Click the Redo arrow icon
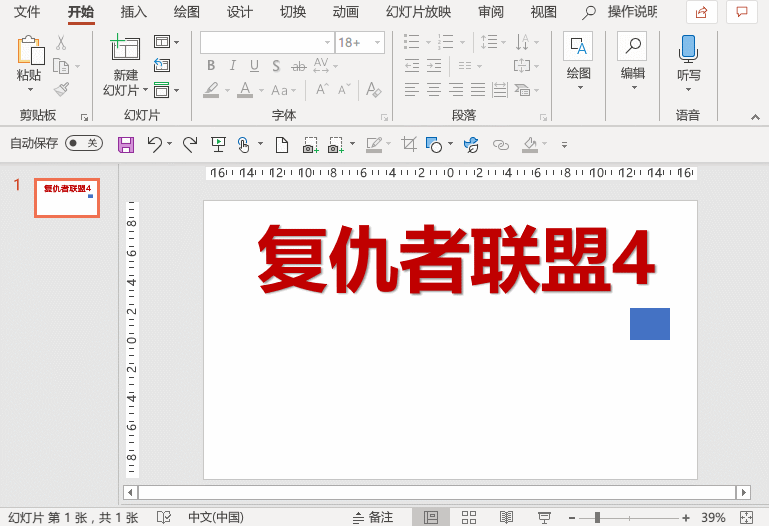 coord(190,145)
